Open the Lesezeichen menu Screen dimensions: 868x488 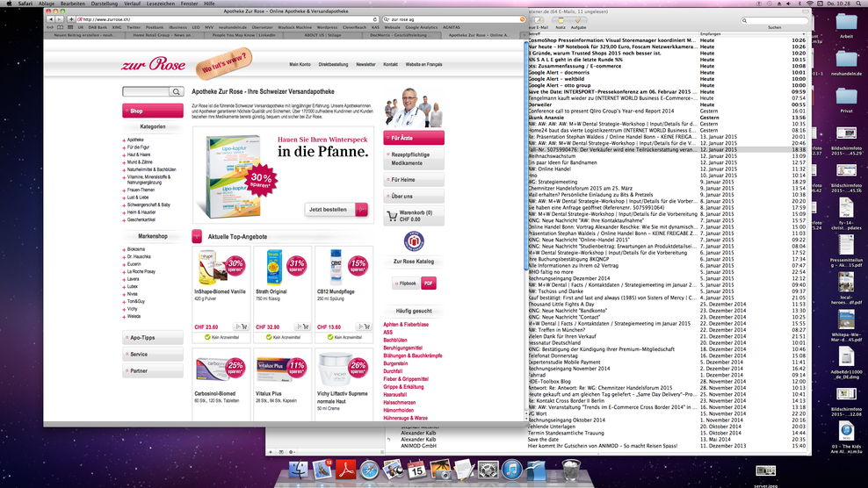(161, 4)
